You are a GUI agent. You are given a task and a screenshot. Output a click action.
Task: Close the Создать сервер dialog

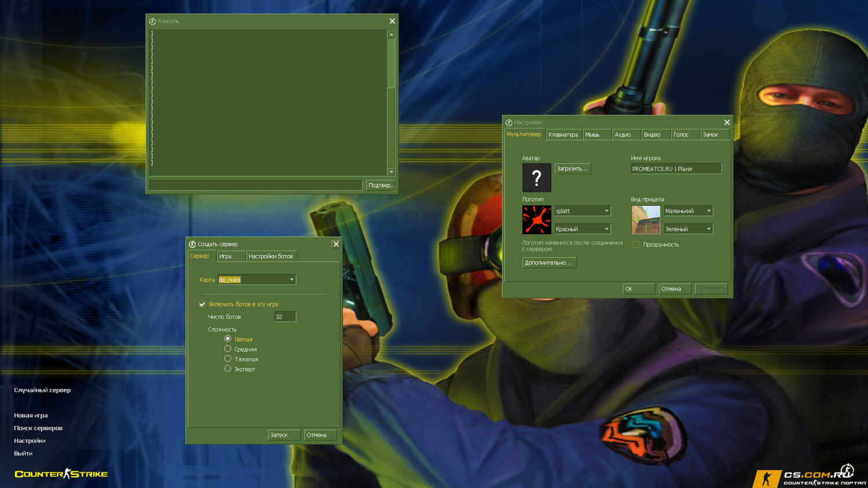pyautogui.click(x=336, y=244)
